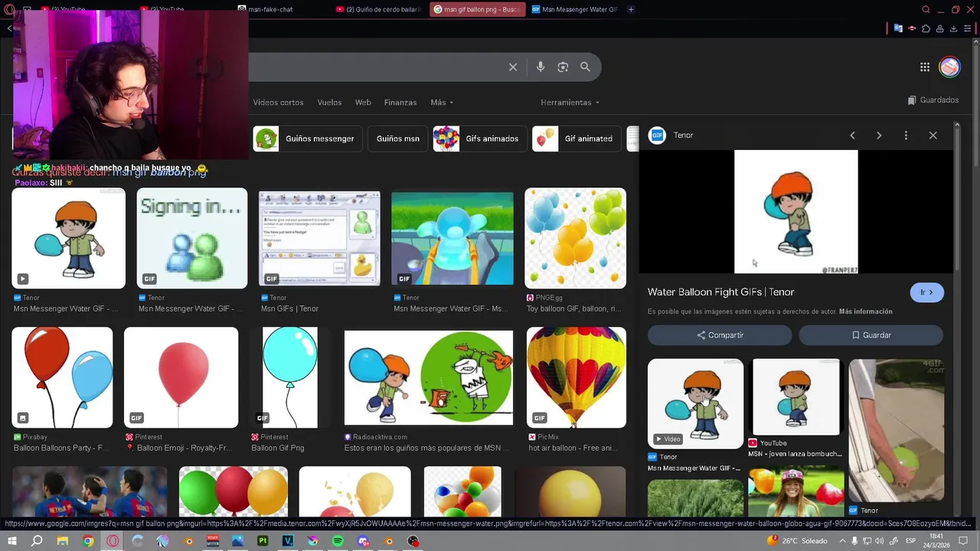This screenshot has width=980, height=551.
Task: Switch to the Vuelos search tab
Action: (329, 103)
